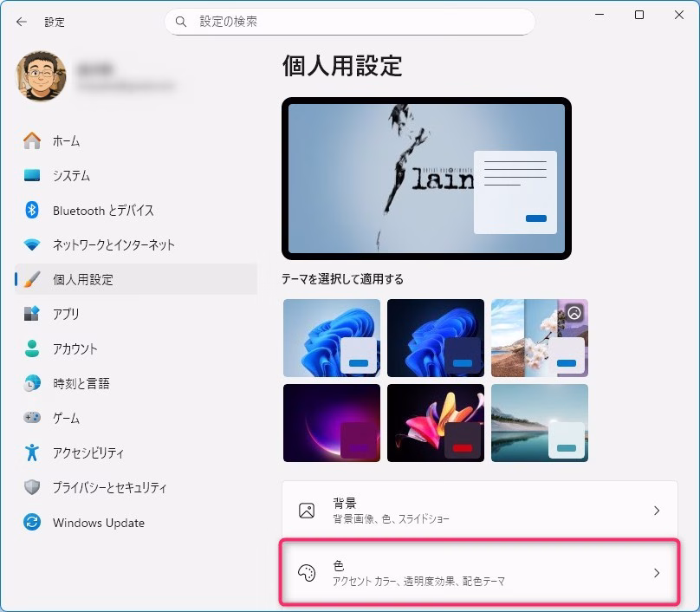Click the System monitor icon
The image size is (700, 612).
[x=32, y=175]
